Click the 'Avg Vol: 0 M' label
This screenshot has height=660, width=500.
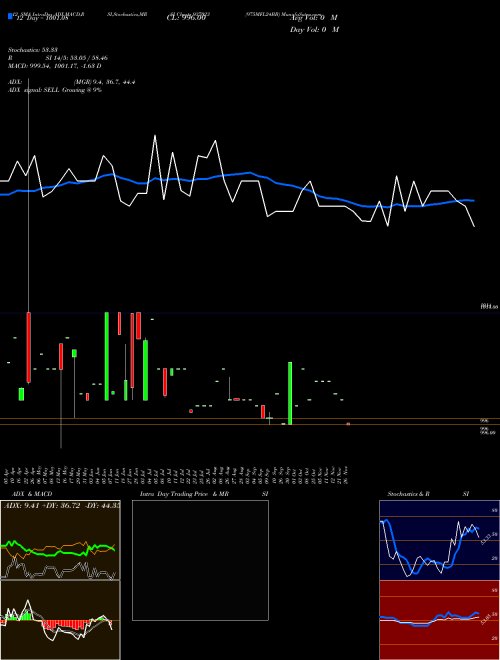point(314,18)
